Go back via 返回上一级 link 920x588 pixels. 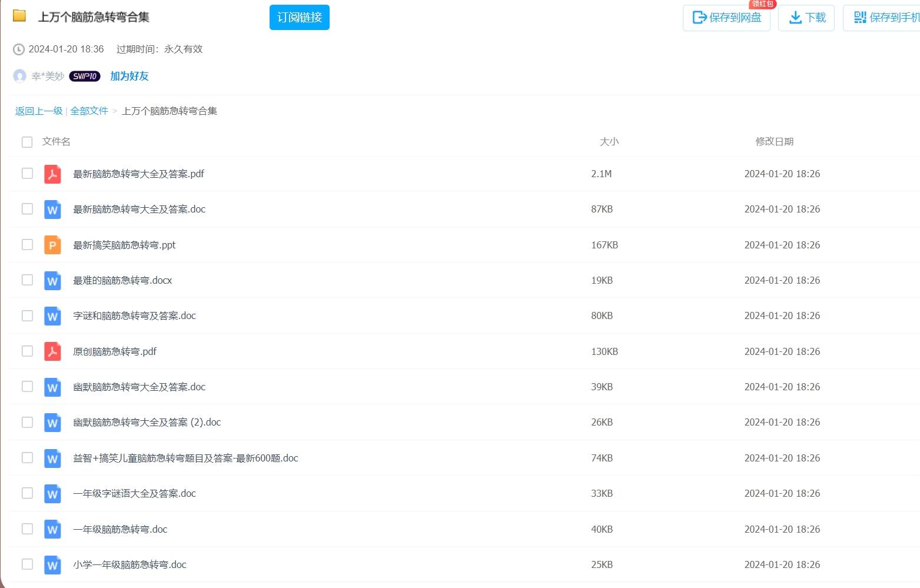[39, 111]
